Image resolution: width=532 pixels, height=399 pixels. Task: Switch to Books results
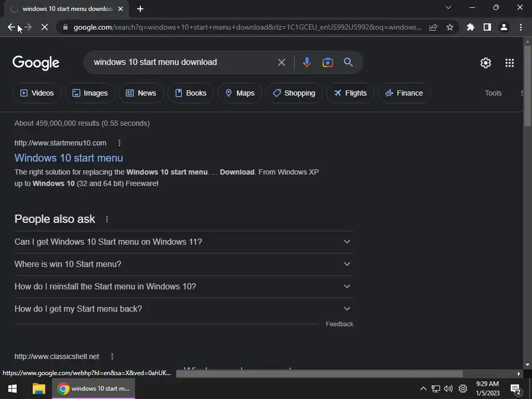tap(191, 93)
